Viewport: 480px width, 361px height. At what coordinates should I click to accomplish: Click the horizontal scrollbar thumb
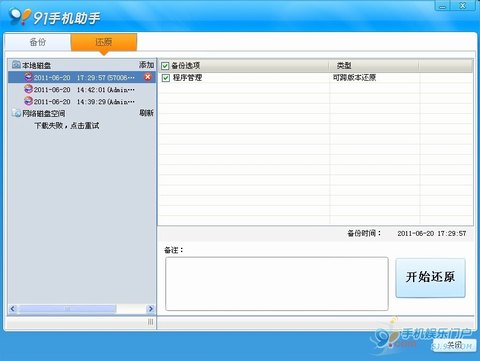tap(68, 309)
